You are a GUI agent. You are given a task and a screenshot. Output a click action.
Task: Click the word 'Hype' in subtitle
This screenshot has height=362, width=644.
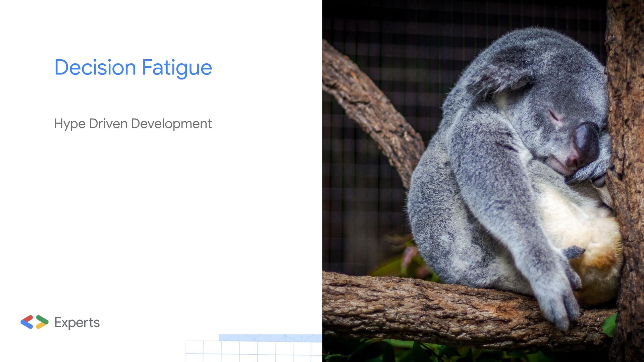pos(69,124)
